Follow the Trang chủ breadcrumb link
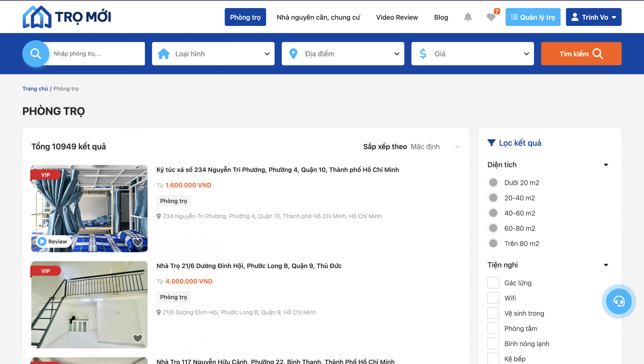 tap(35, 89)
